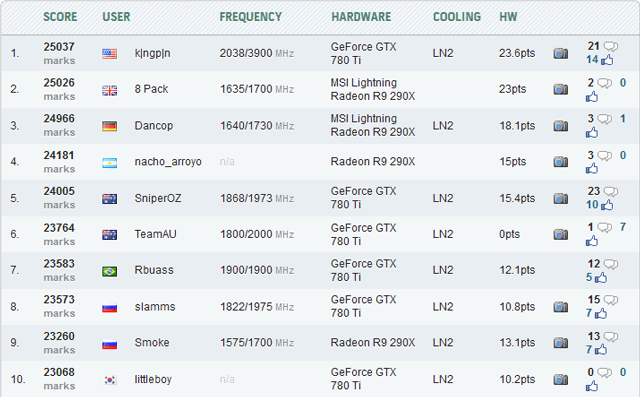Open the screenshot camera icon in littleboy's row
This screenshot has width=640, height=397.
point(561,379)
